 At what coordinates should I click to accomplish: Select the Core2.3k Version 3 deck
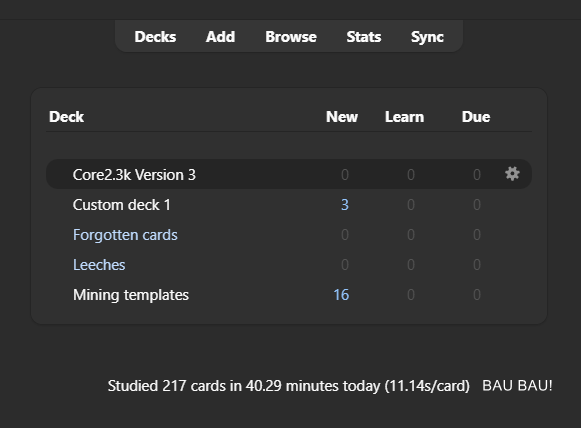click(134, 175)
